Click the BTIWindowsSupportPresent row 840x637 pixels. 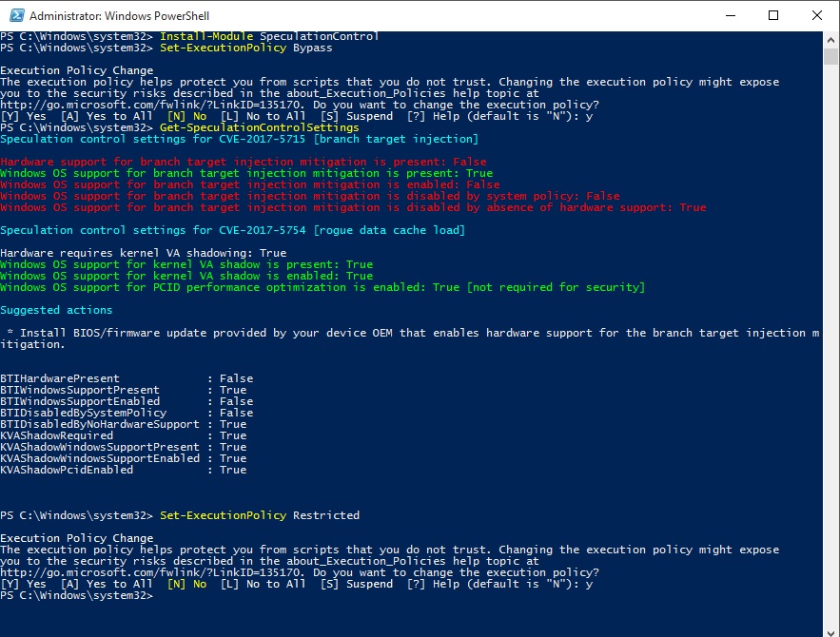pyautogui.click(x=124, y=390)
